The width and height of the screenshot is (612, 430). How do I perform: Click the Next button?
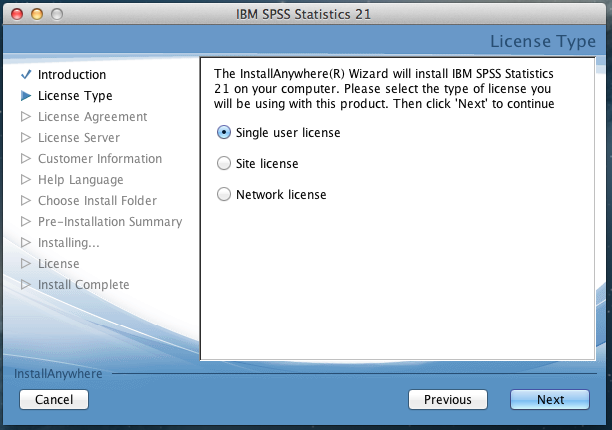coord(550,399)
